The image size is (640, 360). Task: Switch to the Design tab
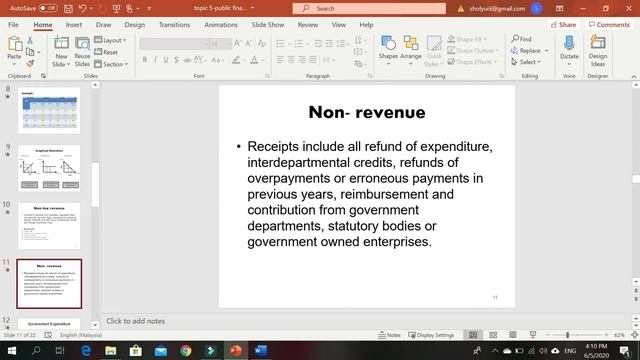click(135, 24)
